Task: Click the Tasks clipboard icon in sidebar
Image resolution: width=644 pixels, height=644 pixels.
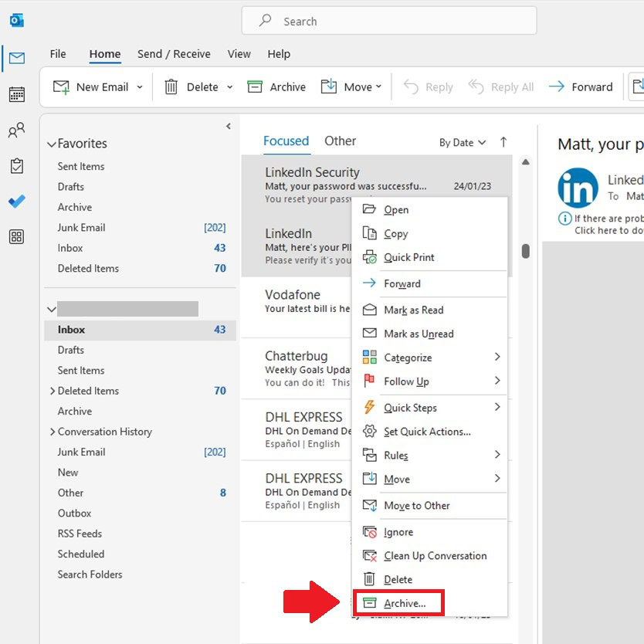Action: pyautogui.click(x=16, y=166)
